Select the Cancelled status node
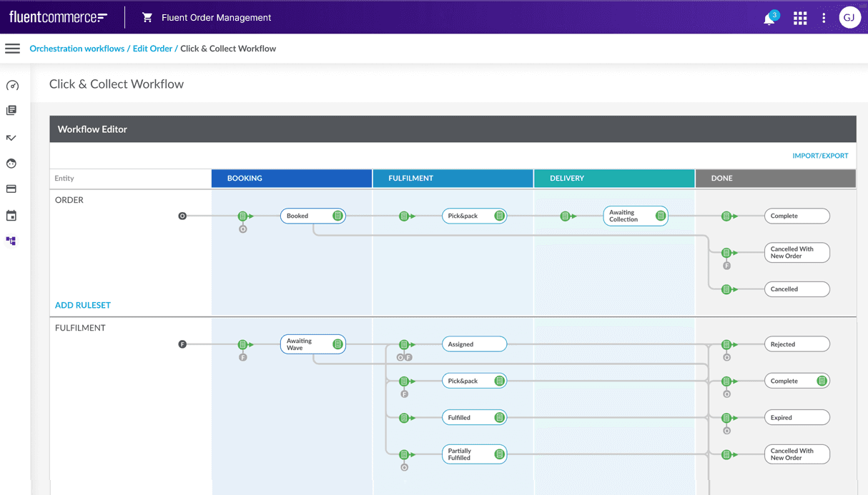This screenshot has width=868, height=495. pyautogui.click(x=797, y=289)
